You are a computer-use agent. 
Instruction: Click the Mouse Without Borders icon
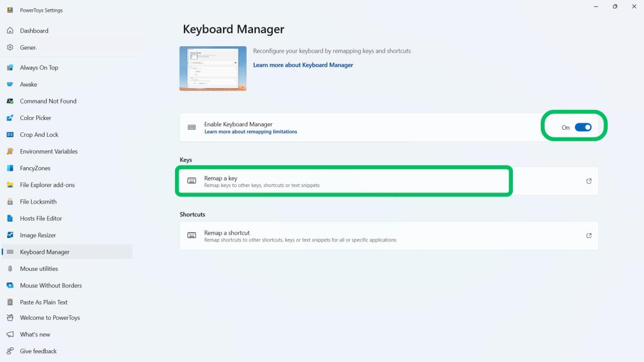(11, 285)
